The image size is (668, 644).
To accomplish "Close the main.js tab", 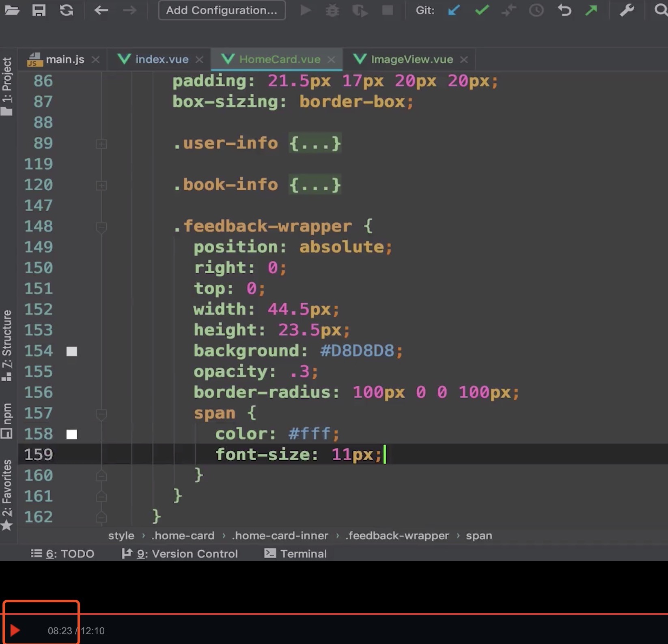I will pos(96,60).
